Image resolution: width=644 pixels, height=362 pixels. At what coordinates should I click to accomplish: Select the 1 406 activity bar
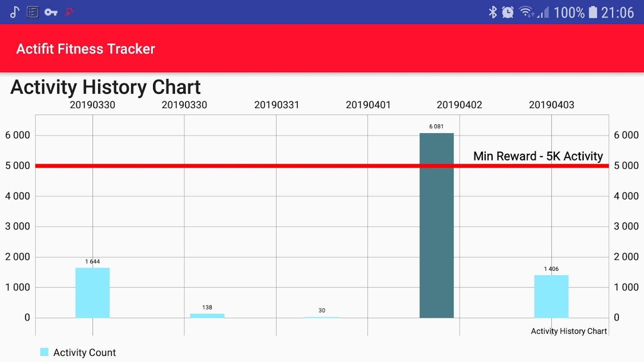(x=551, y=296)
